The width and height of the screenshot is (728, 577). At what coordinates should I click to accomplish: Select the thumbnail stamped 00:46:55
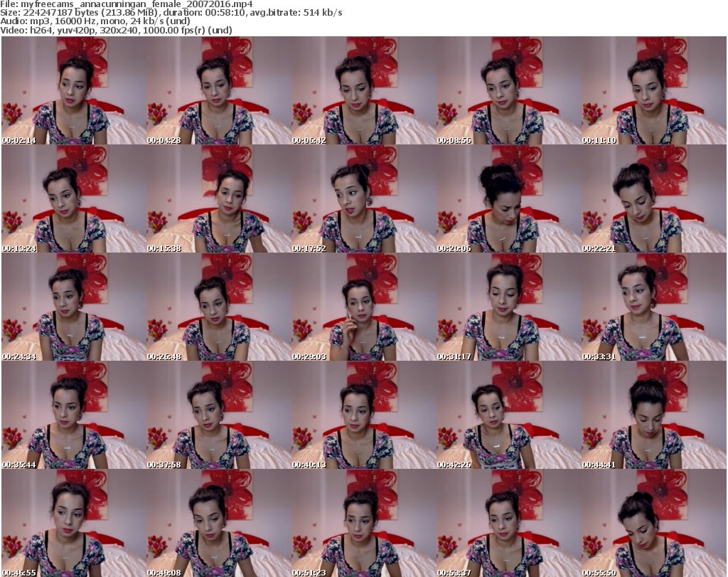coord(74,523)
